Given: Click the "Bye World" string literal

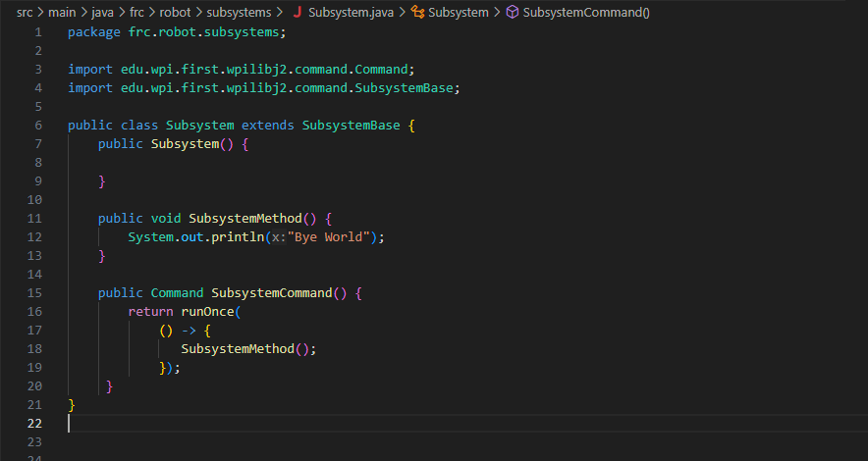Looking at the screenshot, I should pyautogui.click(x=328, y=236).
